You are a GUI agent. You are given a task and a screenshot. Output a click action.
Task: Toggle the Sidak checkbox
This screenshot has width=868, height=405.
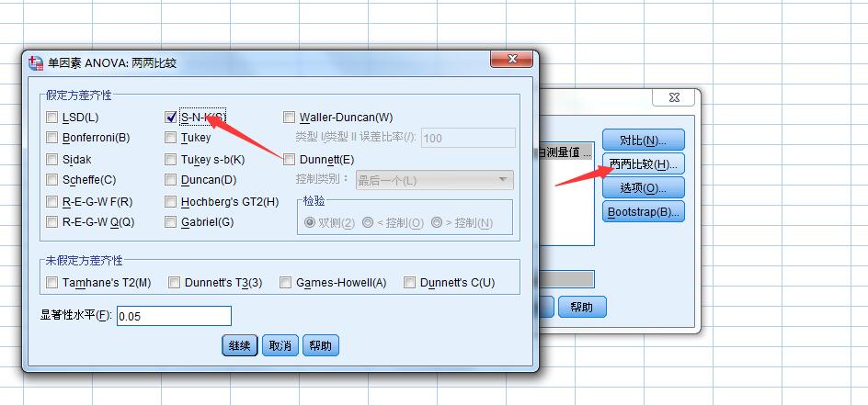pos(52,160)
